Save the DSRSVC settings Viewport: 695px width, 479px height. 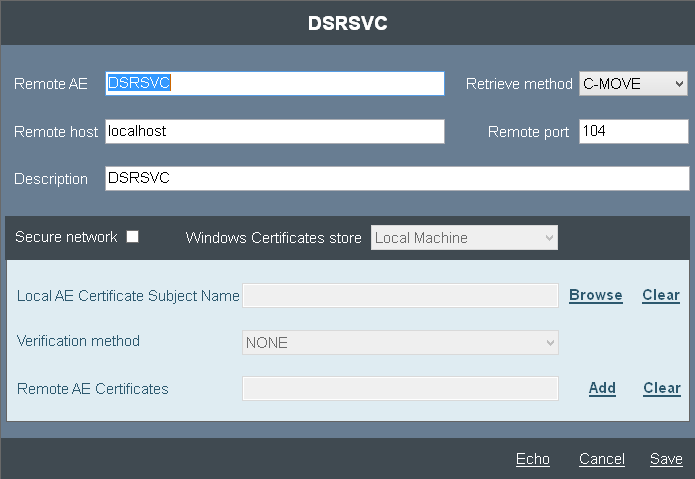click(x=666, y=459)
